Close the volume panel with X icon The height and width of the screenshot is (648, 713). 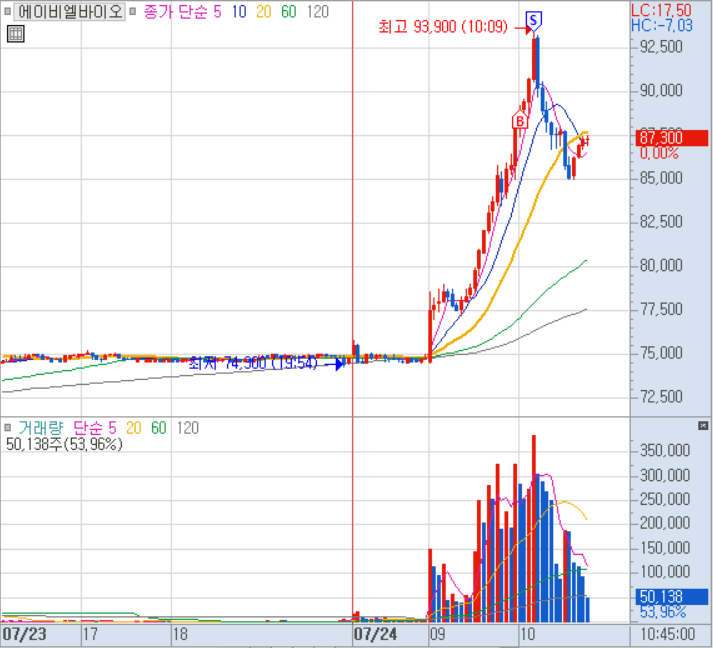(x=704, y=427)
